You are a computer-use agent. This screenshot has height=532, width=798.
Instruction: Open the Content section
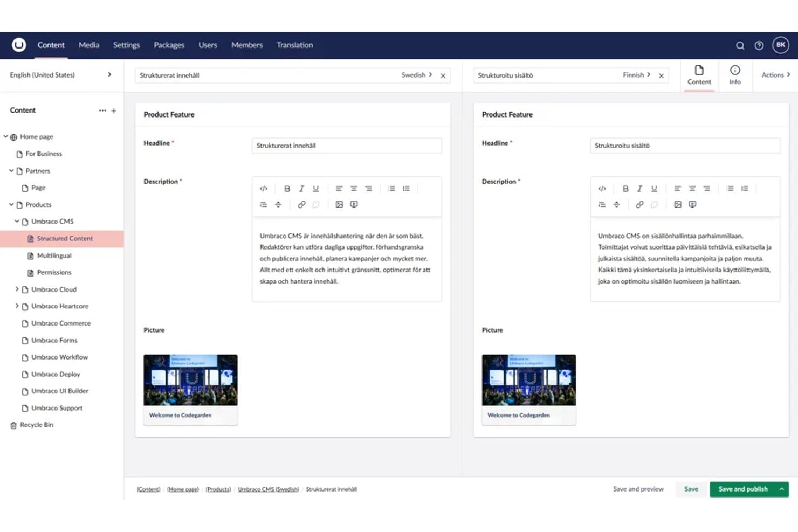(51, 45)
